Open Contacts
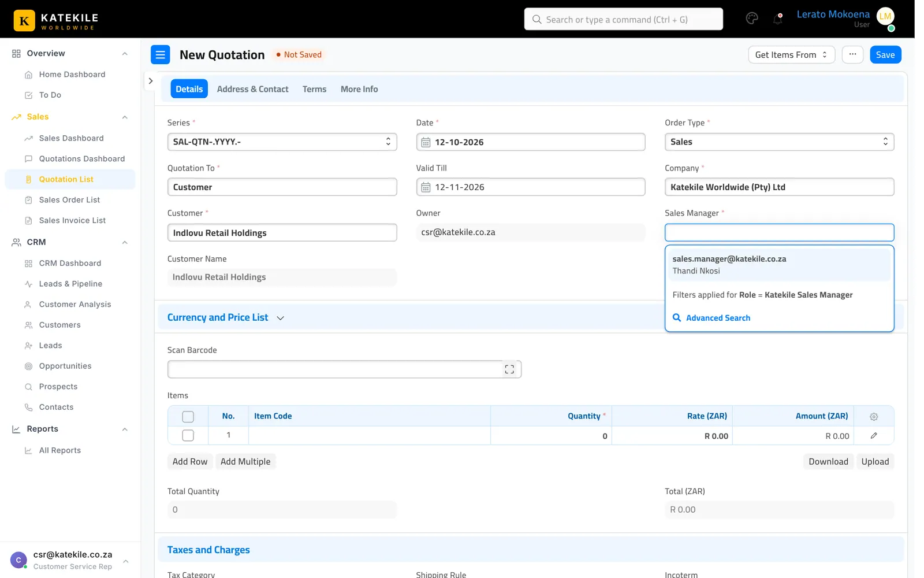The image size is (924, 578). (x=56, y=407)
